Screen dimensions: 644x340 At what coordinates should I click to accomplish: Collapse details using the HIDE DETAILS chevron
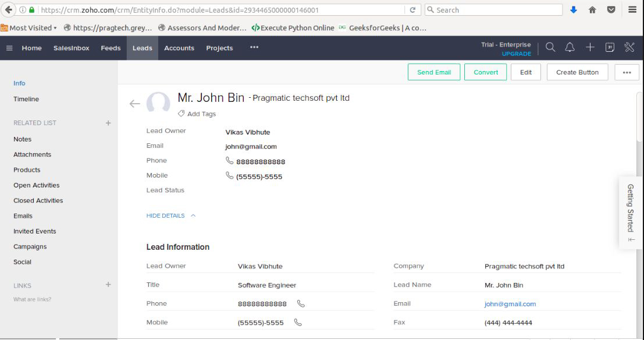click(x=193, y=215)
